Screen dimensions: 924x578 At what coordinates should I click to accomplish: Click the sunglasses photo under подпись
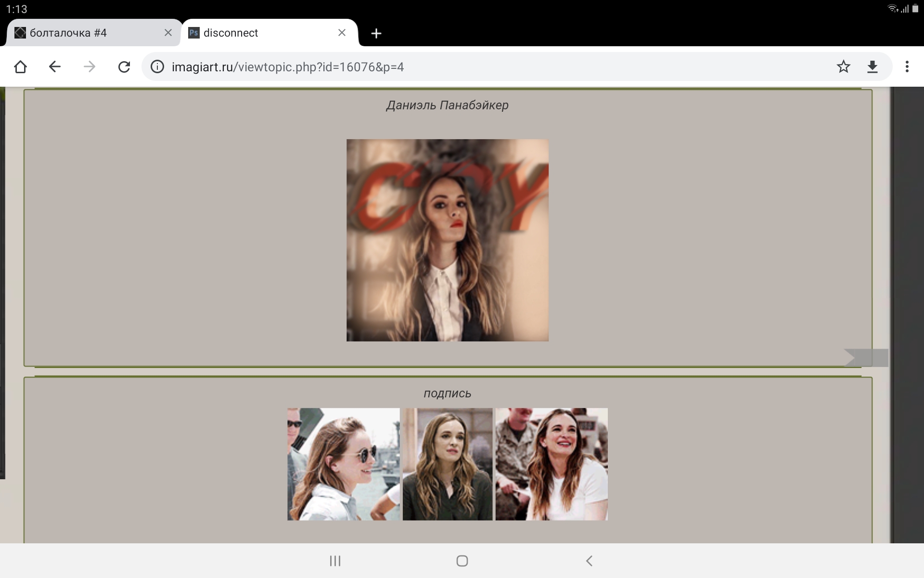coord(343,464)
